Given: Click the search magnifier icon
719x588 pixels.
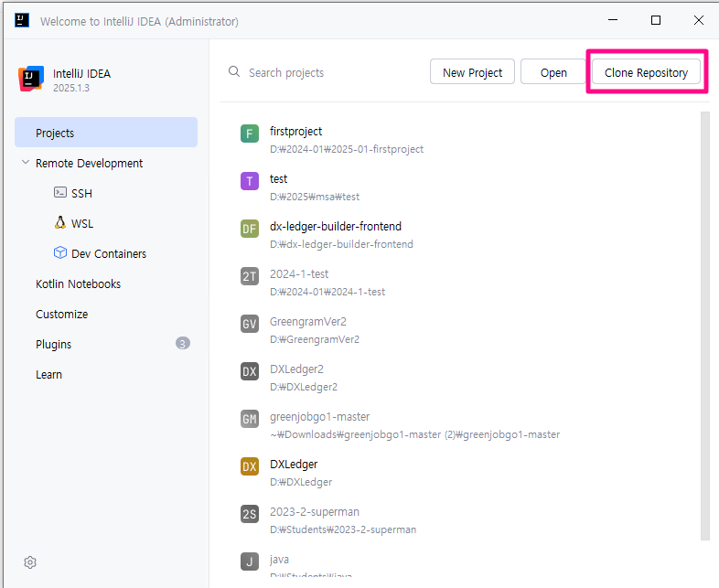Looking at the screenshot, I should (234, 71).
